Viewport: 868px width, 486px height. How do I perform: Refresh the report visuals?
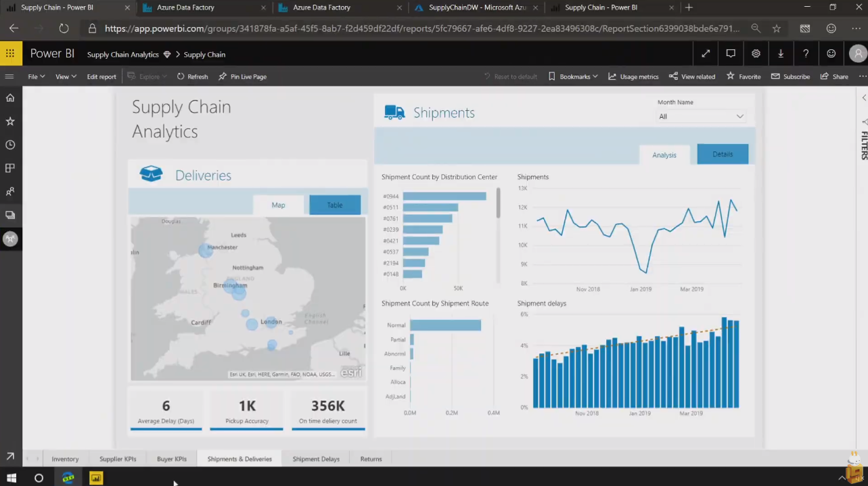tap(192, 76)
